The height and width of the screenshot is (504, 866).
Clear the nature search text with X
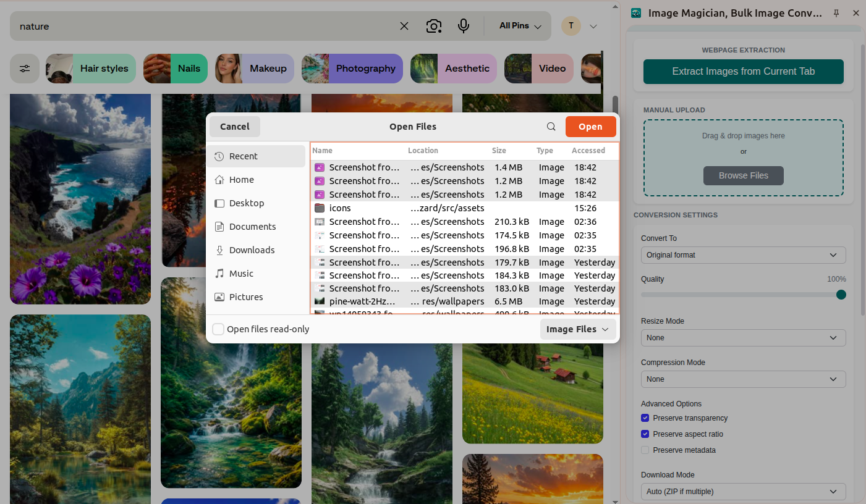404,26
